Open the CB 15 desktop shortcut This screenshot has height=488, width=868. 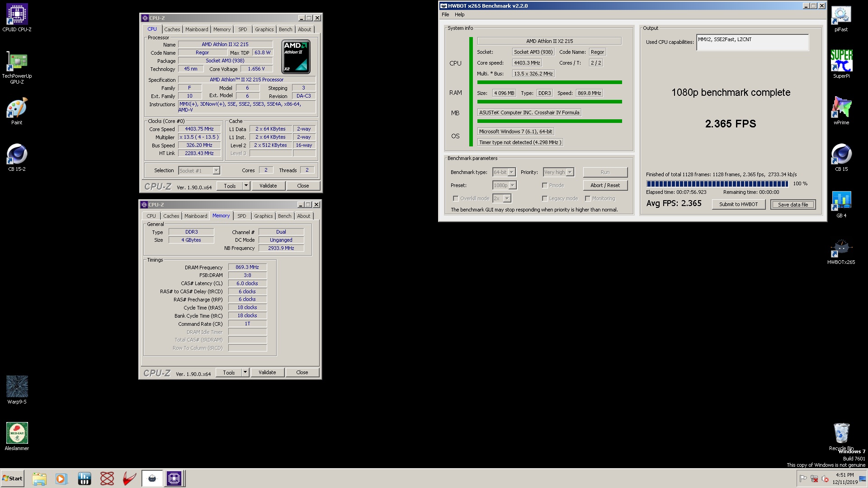[841, 158]
